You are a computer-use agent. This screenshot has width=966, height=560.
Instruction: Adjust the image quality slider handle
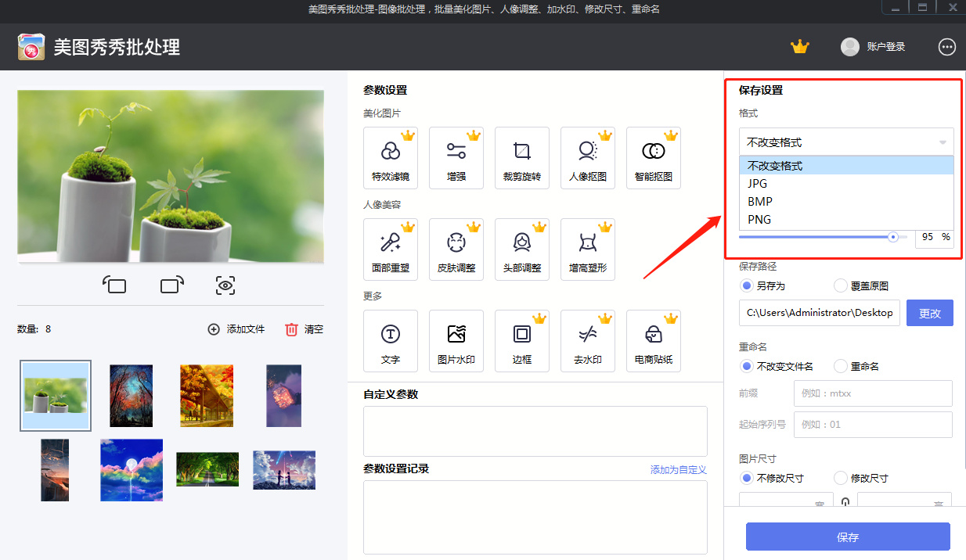pyautogui.click(x=893, y=236)
